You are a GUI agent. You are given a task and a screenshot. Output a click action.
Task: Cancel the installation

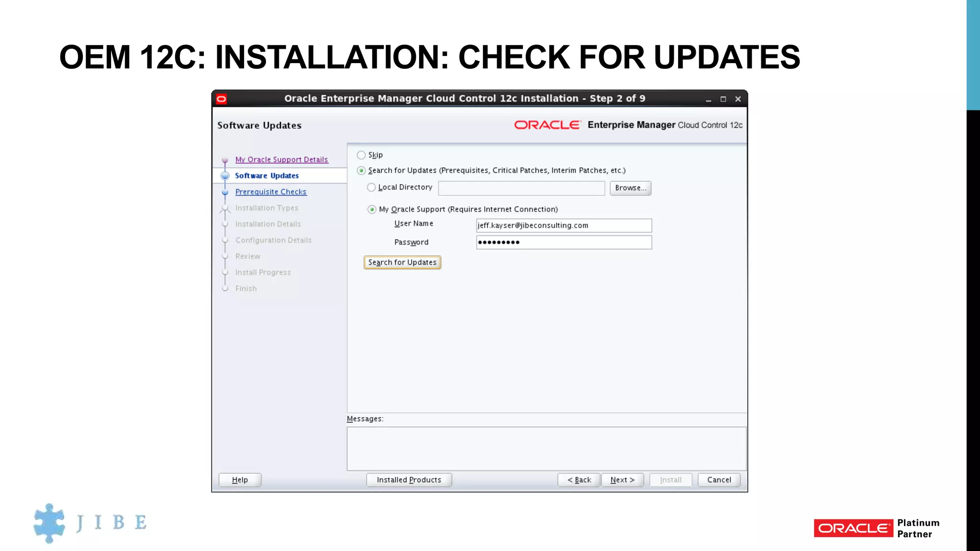pyautogui.click(x=719, y=480)
